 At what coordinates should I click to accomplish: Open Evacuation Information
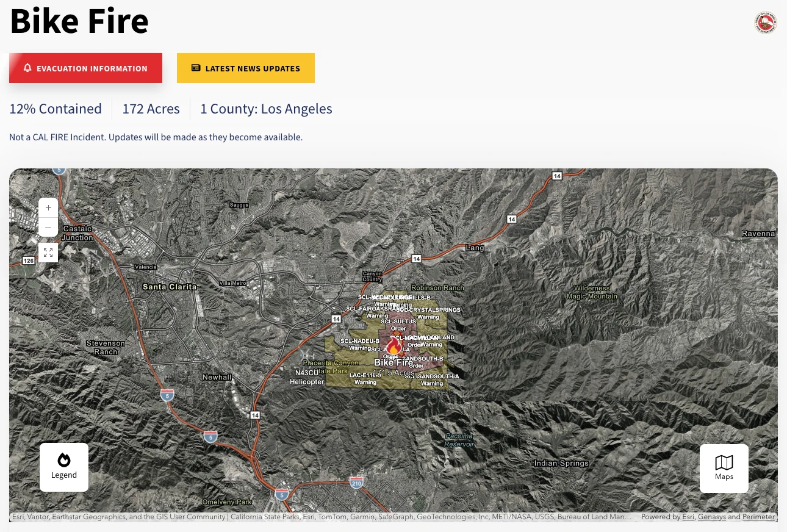[x=85, y=68]
